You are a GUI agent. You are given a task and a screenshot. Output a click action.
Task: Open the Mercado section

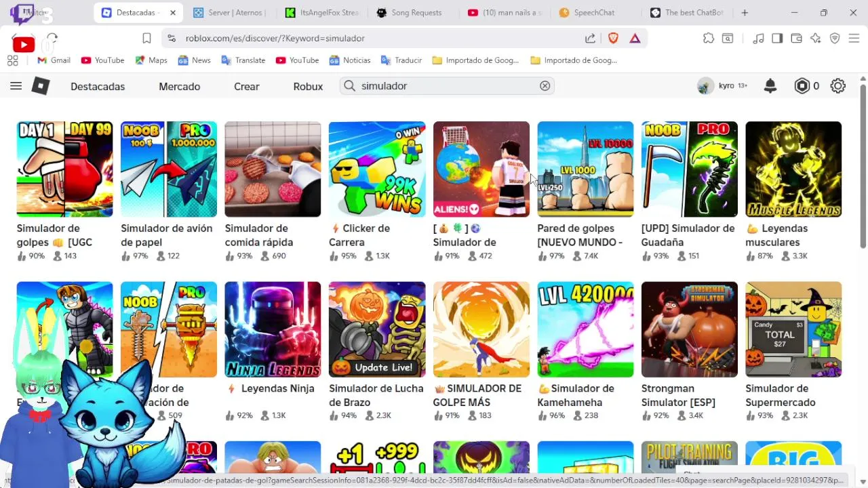179,87
